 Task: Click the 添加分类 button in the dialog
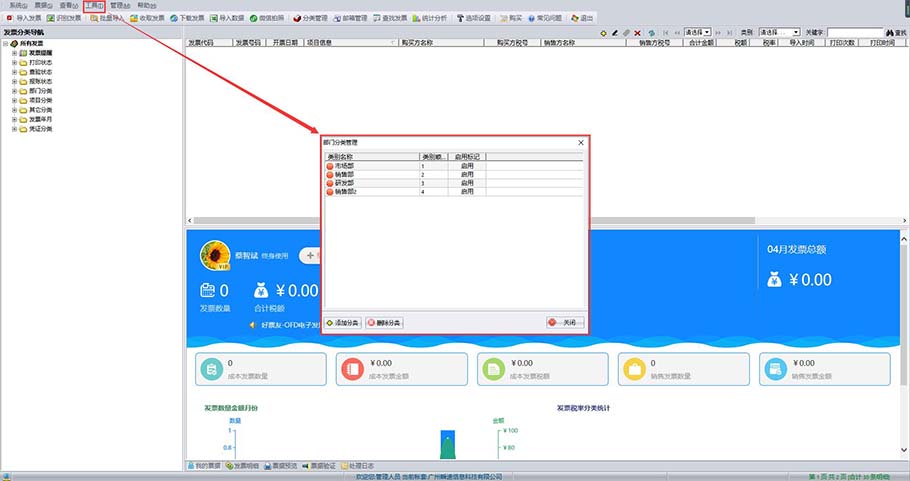pyautogui.click(x=342, y=323)
